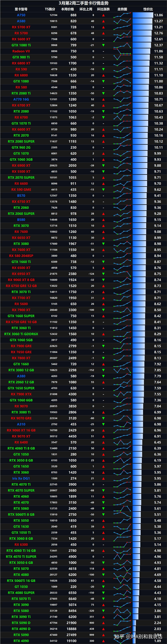Click the green down arrow for RTX 5080

[x=103, y=611]
